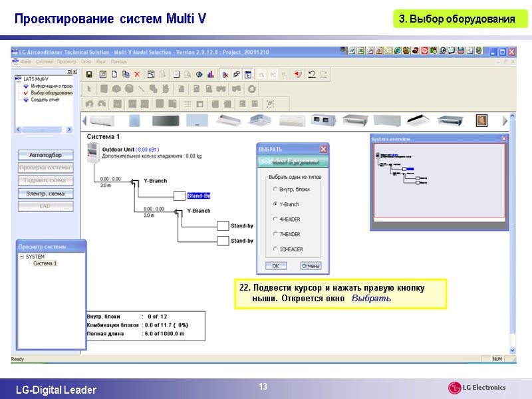The width and height of the screenshot is (532, 399).
Task: Open the Помощь menu
Action: tap(119, 62)
